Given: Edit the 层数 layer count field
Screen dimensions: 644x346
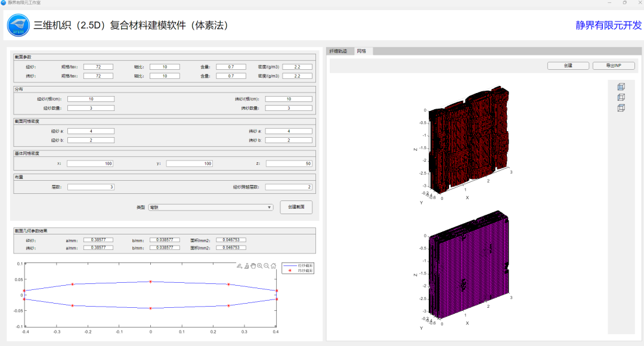Looking at the screenshot, I should click(91, 187).
